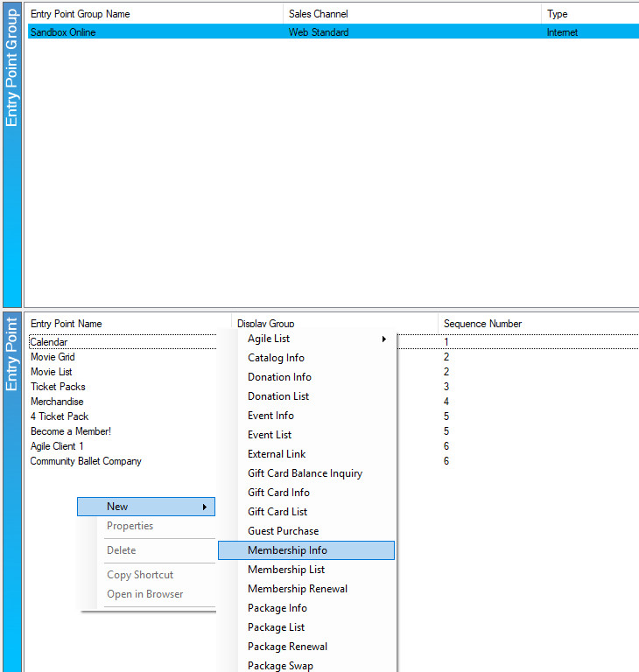Image resolution: width=639 pixels, height=672 pixels.
Task: Click the Sales Channel column header
Action: click(319, 14)
